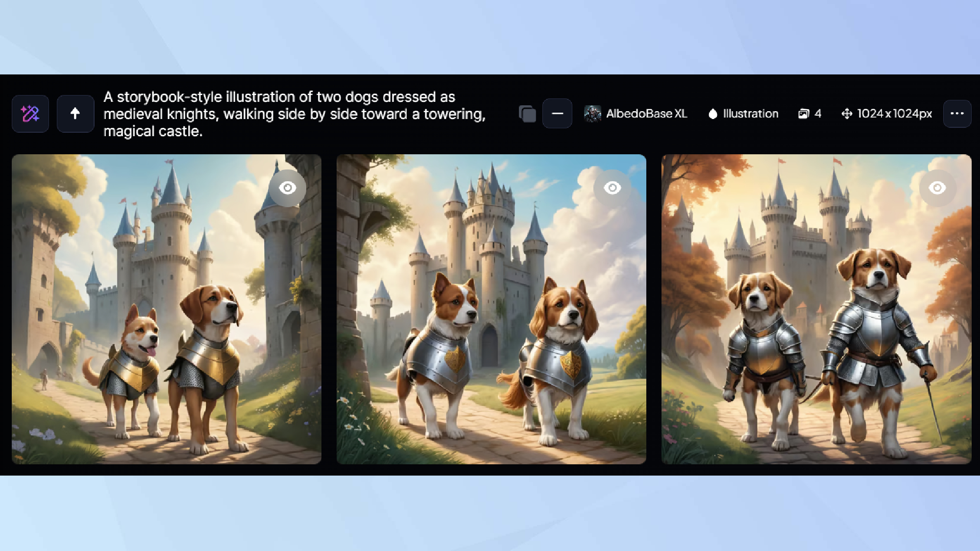980x551 pixels.
Task: Click the upward arrow reuse prompt button
Action: (x=75, y=114)
